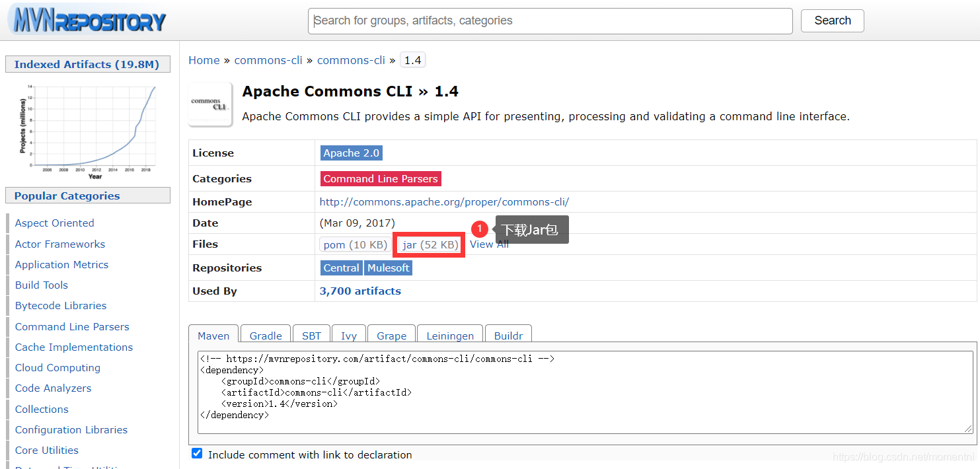Select the Apache 2.0 license badge
980x469 pixels.
coord(351,153)
